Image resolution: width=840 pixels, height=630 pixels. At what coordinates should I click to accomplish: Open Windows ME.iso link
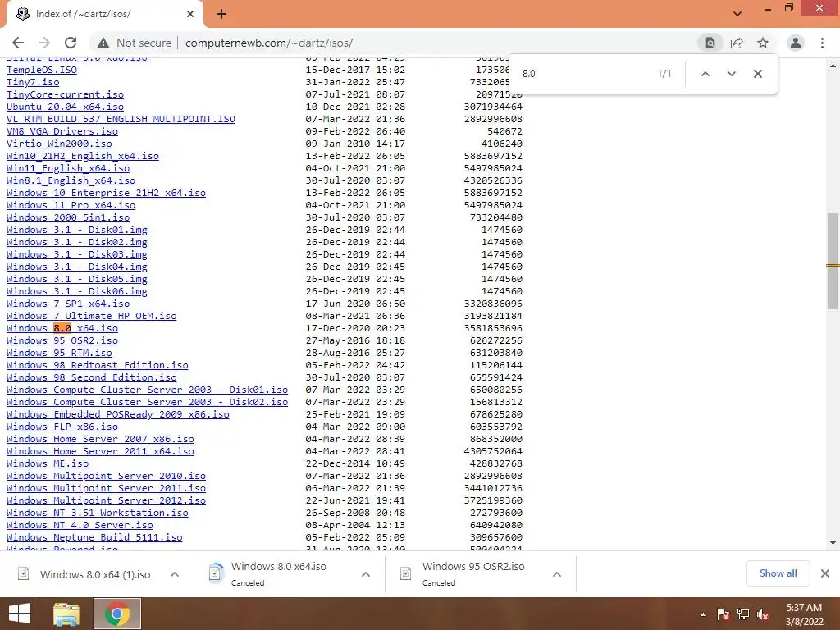48,464
